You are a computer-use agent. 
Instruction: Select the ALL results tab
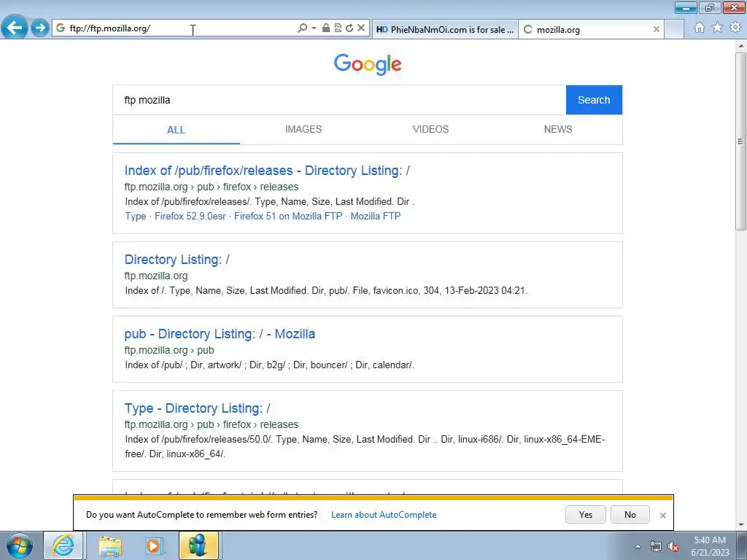(x=177, y=130)
